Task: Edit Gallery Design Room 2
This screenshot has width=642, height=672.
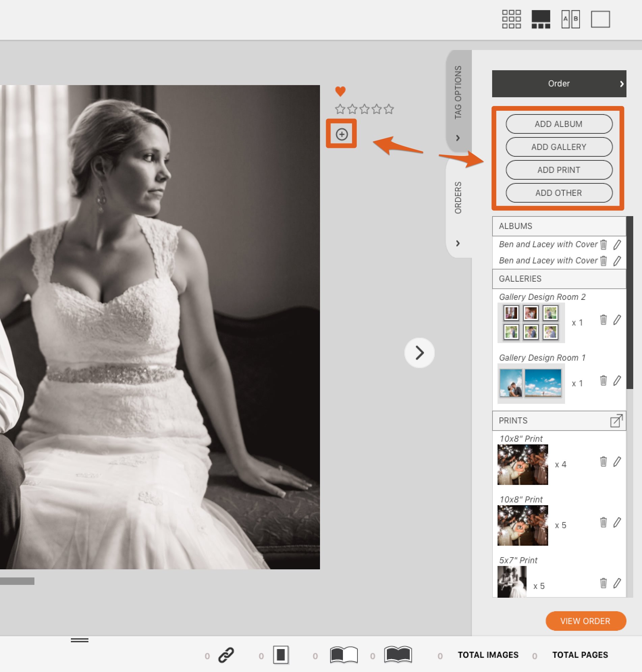Action: 617,319
